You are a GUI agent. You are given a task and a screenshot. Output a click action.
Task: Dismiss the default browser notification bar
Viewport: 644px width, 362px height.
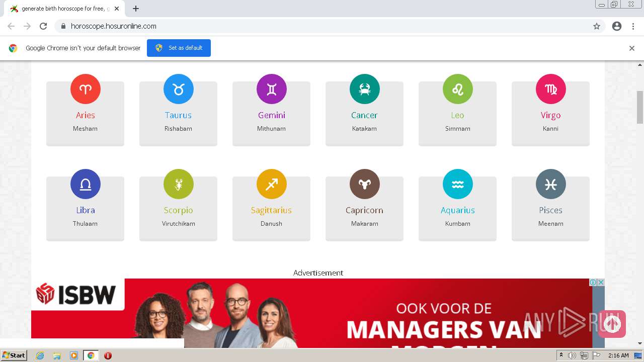coord(632,48)
